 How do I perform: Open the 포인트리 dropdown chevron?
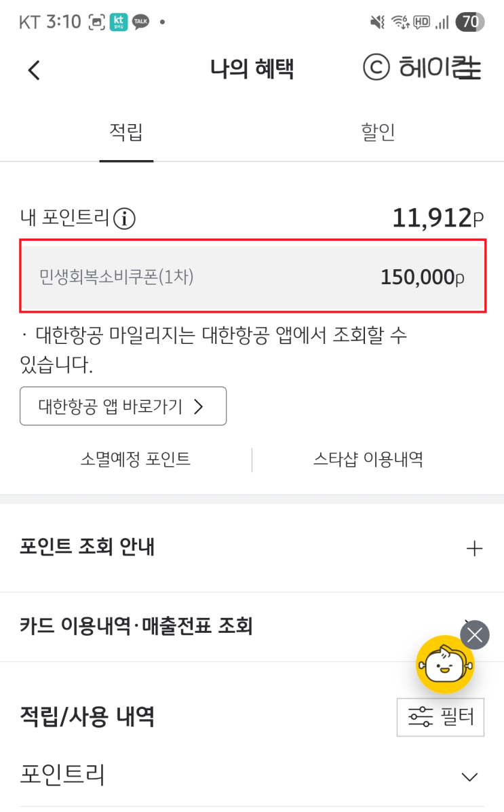[469, 777]
